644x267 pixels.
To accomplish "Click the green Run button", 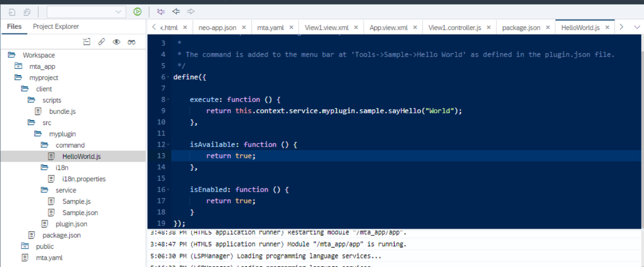I will click(137, 12).
